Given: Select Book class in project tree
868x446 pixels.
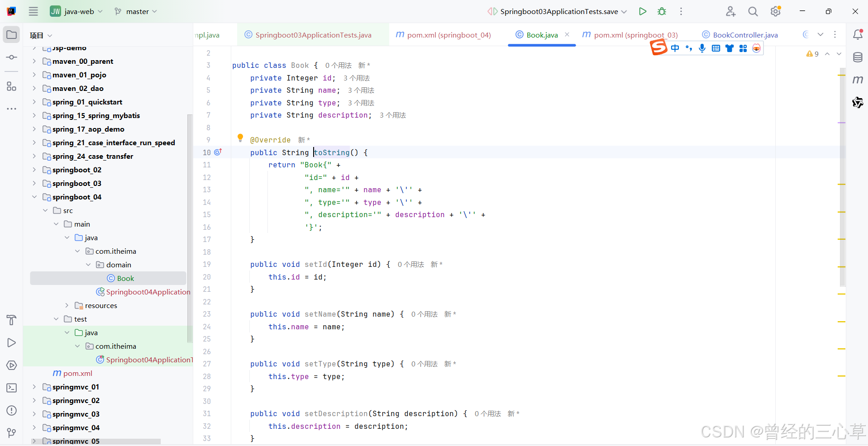Looking at the screenshot, I should tap(108, 278).
